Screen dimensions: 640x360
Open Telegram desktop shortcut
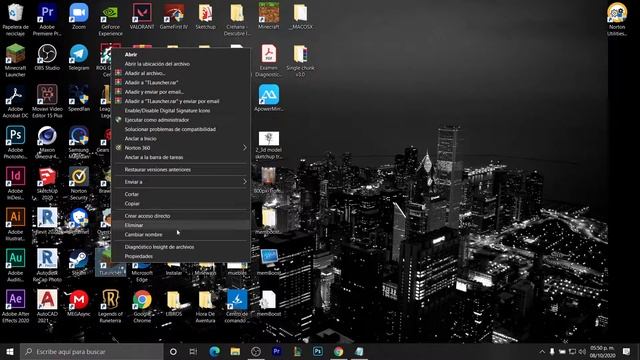tap(79, 57)
